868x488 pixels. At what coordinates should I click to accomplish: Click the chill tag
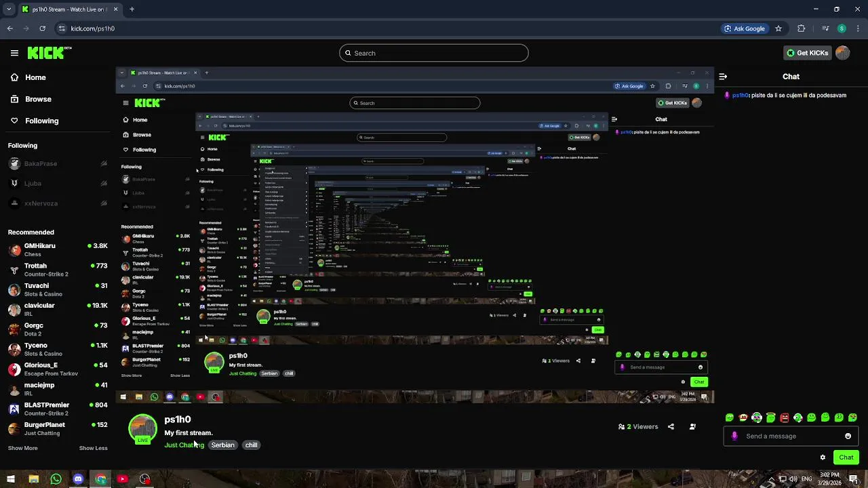tap(251, 445)
